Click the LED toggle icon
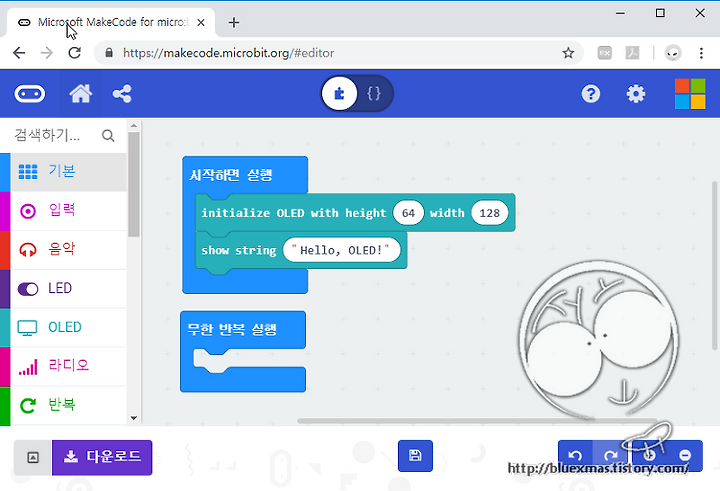 tap(28, 289)
